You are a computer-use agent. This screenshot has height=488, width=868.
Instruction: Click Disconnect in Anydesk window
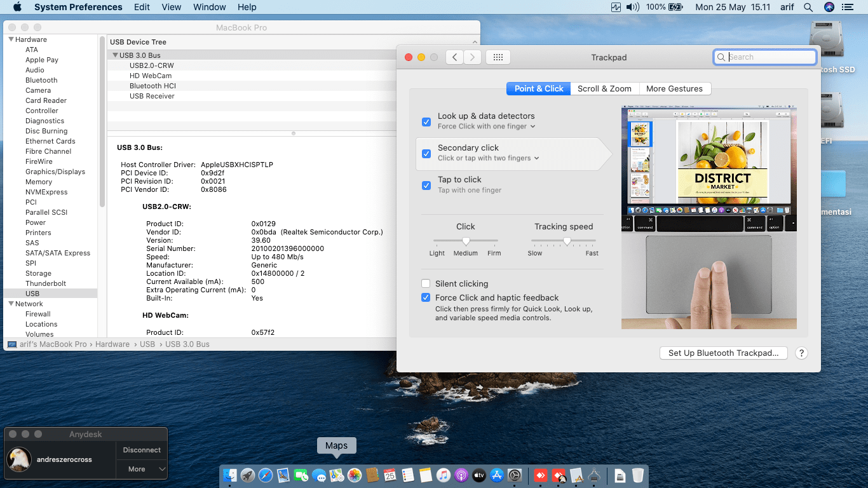coord(142,450)
